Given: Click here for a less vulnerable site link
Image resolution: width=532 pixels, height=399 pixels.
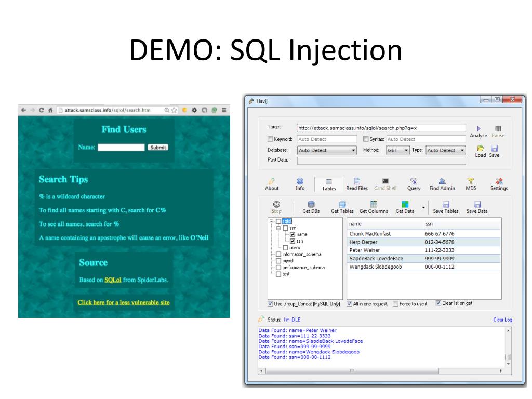Looking at the screenshot, I should 124,302.
